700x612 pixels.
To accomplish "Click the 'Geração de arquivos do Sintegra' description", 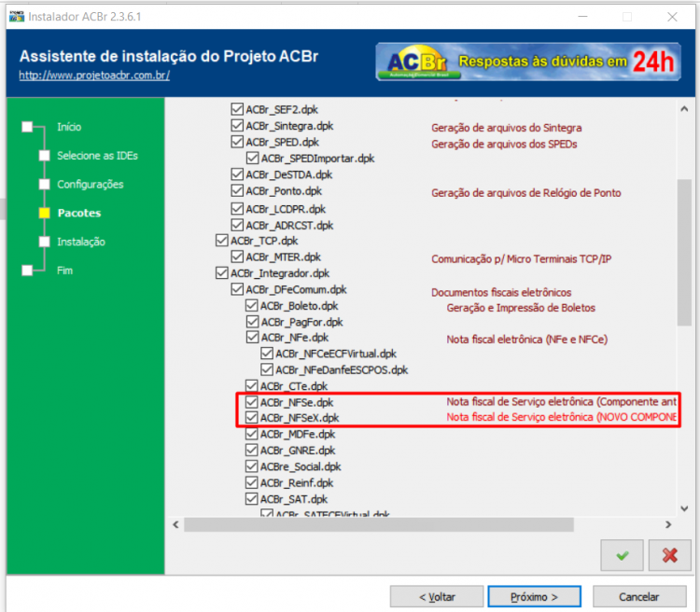I will pos(506,128).
